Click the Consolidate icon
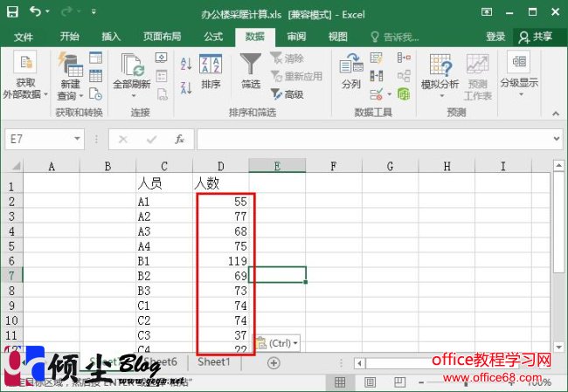 (404, 58)
